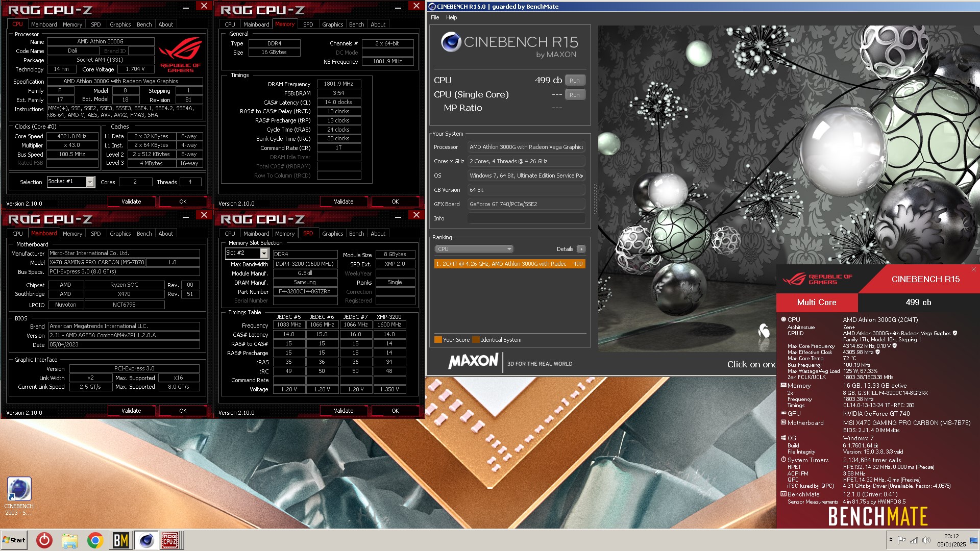
Task: Click the Part Number field F4-3200C14-8GTZRX
Action: (305, 292)
